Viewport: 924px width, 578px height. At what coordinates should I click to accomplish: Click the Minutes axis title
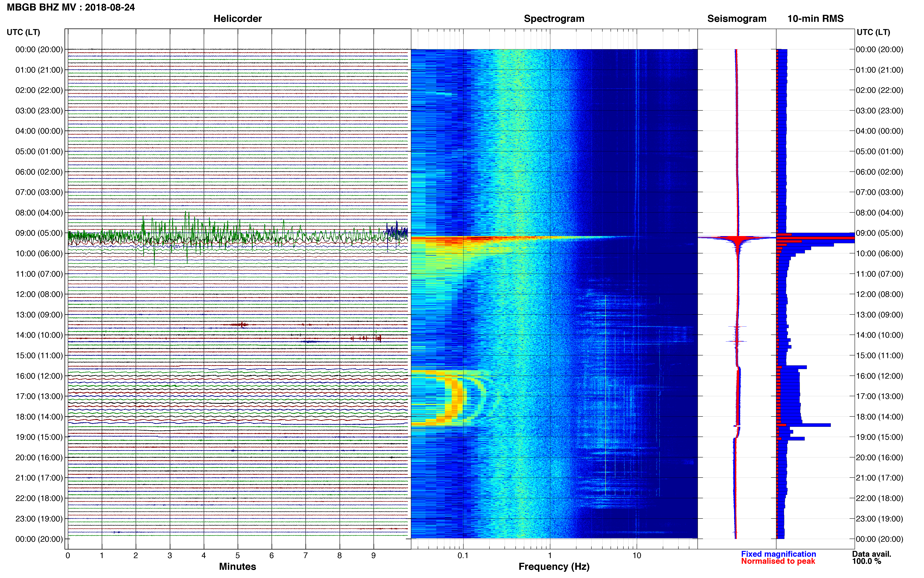pyautogui.click(x=237, y=566)
